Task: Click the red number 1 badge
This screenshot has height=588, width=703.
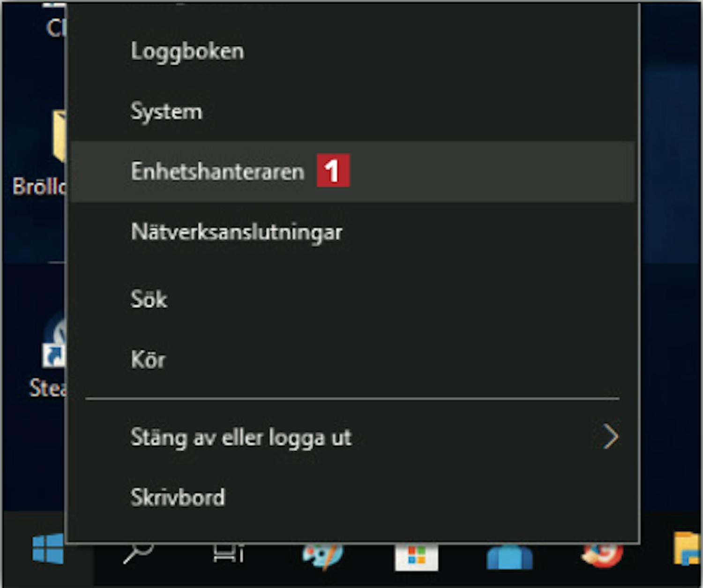Action: pos(333,171)
